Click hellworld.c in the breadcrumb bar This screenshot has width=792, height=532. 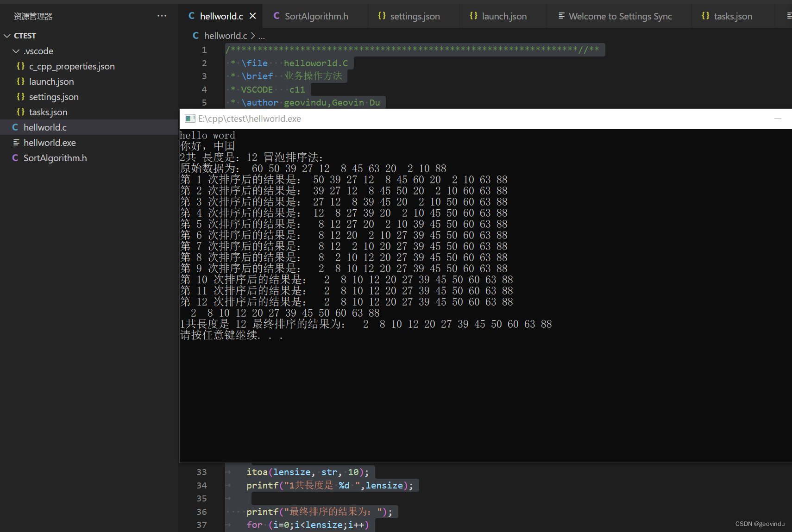click(226, 36)
